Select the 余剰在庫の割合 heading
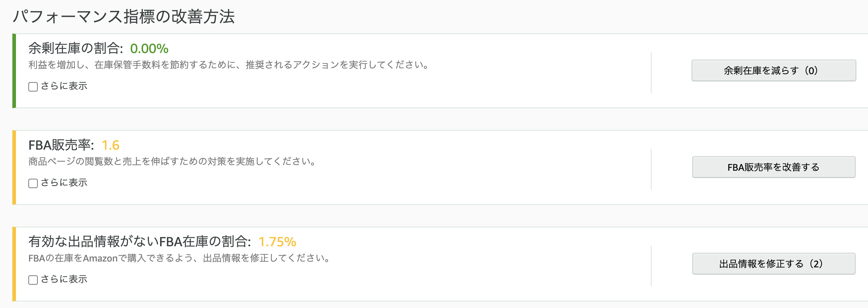This screenshot has height=308, width=868. (x=76, y=48)
